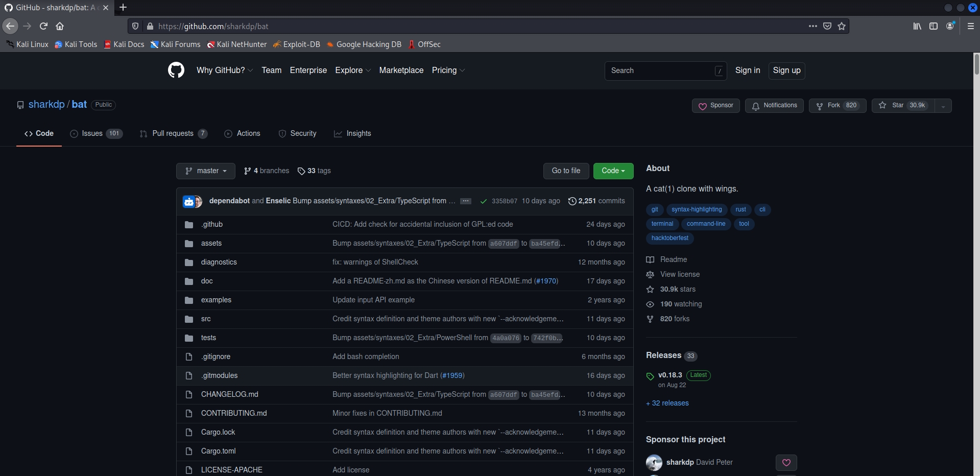Click the Sign in link

click(748, 70)
